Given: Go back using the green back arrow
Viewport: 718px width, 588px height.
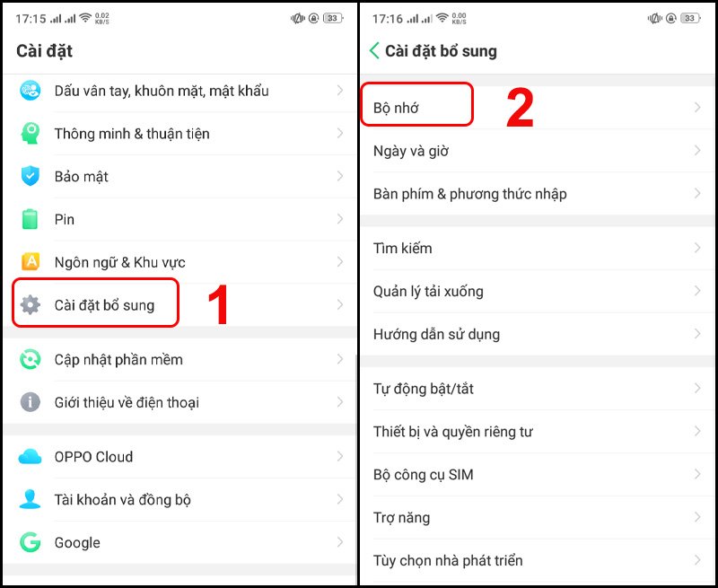Looking at the screenshot, I should [x=374, y=50].
